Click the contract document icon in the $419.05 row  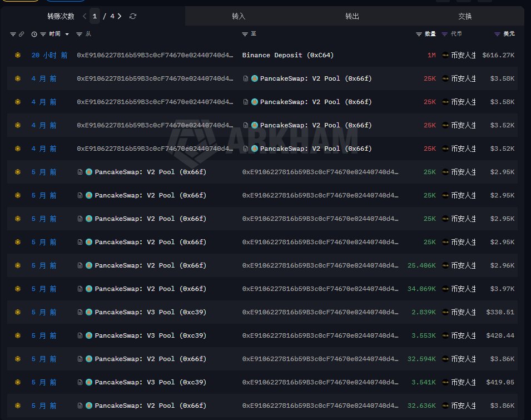click(x=80, y=382)
